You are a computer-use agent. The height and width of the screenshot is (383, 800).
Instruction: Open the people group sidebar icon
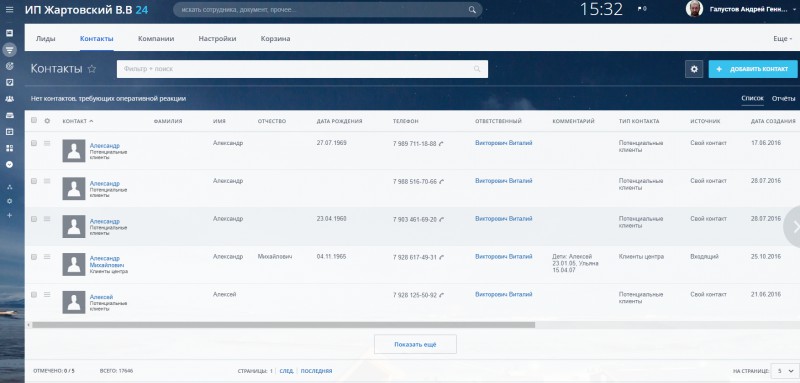[9, 99]
